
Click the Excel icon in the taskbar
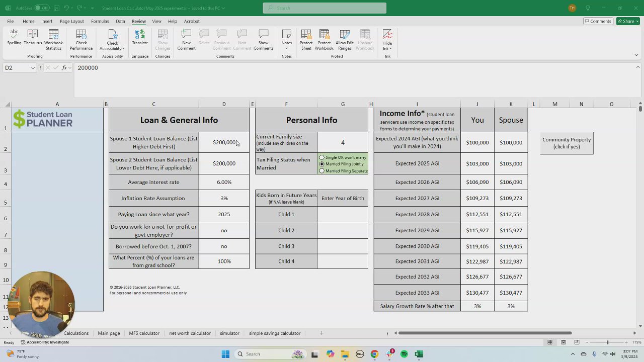point(419,354)
